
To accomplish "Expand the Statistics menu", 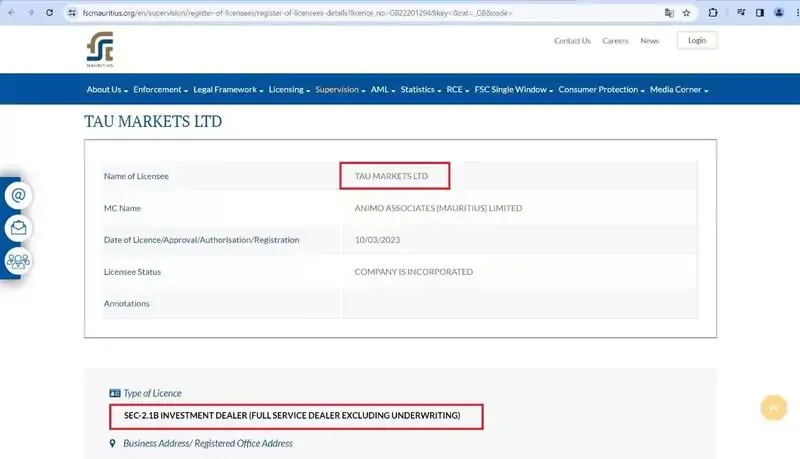I will click(421, 89).
